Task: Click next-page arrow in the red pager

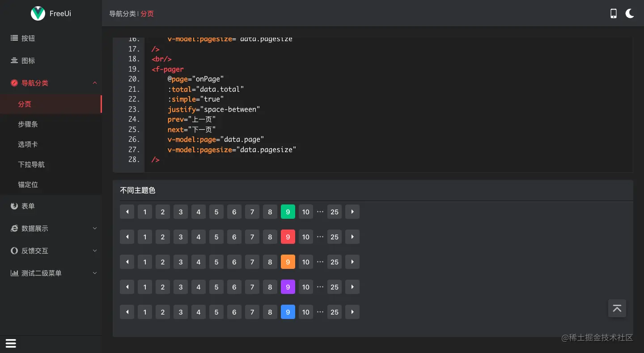Action: [x=352, y=237]
